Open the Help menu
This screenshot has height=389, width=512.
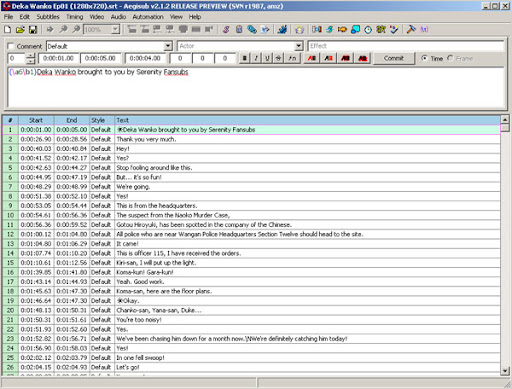coord(195,17)
